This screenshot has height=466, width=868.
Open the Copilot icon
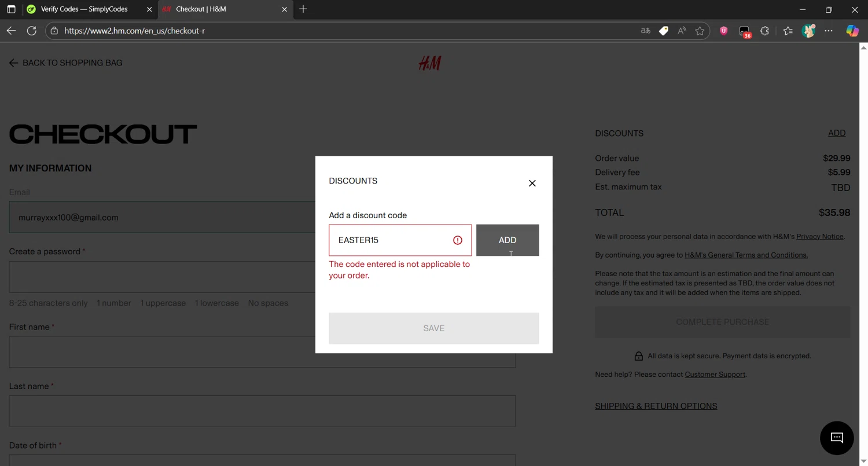coord(852,31)
